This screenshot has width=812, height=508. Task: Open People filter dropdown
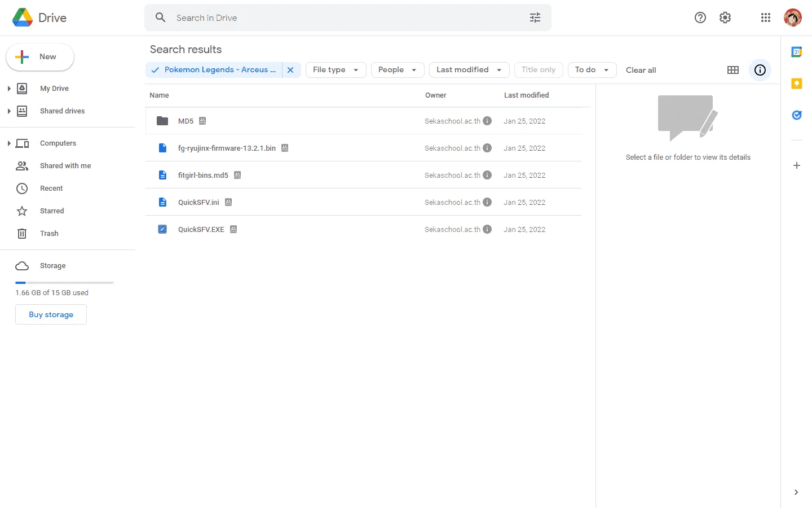[x=398, y=70]
